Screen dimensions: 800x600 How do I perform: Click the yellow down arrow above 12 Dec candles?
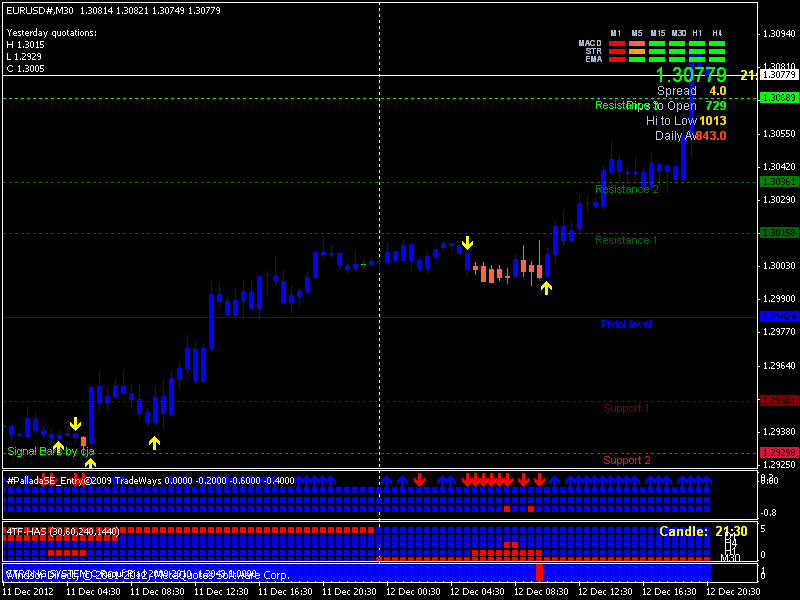click(467, 243)
